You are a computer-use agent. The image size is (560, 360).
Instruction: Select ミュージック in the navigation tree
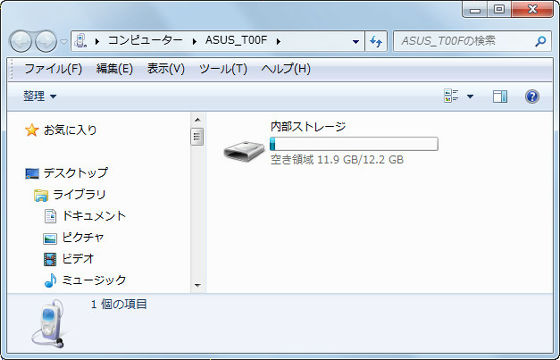tap(94, 280)
